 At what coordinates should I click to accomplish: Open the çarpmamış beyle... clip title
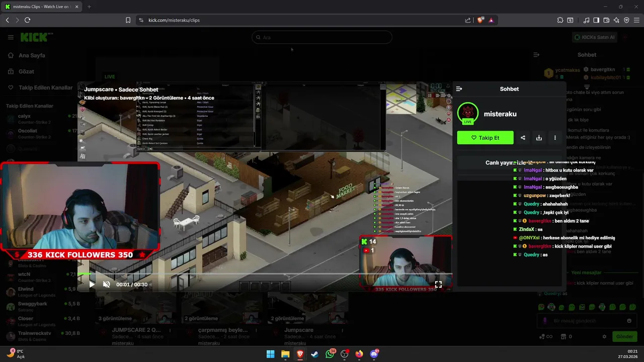pyautogui.click(x=222, y=330)
